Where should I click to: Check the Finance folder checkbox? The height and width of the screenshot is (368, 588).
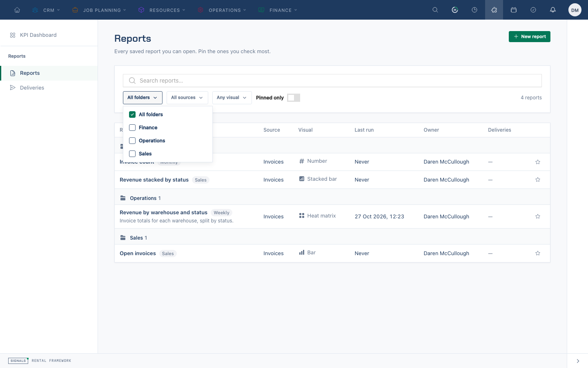[132, 128]
